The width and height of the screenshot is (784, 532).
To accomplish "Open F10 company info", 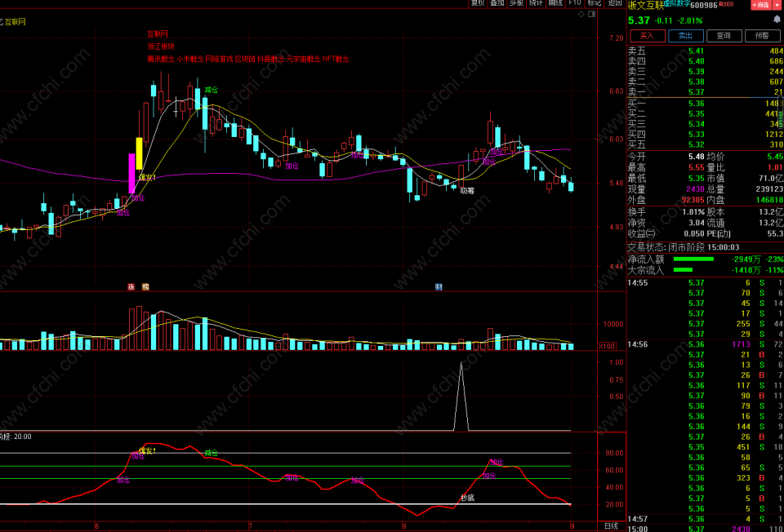I will (575, 3).
